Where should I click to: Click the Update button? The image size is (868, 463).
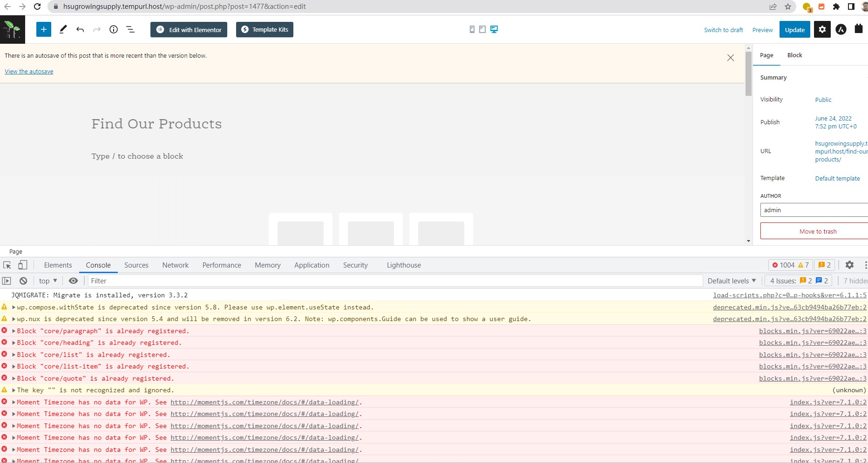click(794, 30)
